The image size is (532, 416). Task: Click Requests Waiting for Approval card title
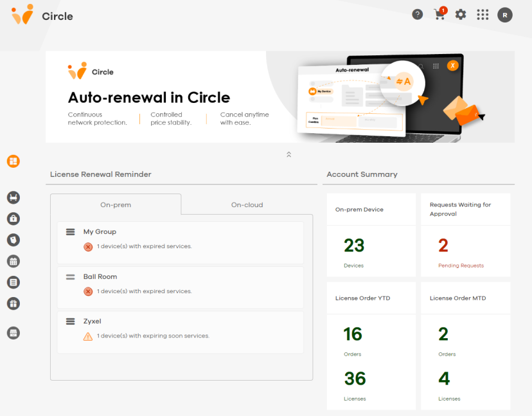[x=460, y=209]
